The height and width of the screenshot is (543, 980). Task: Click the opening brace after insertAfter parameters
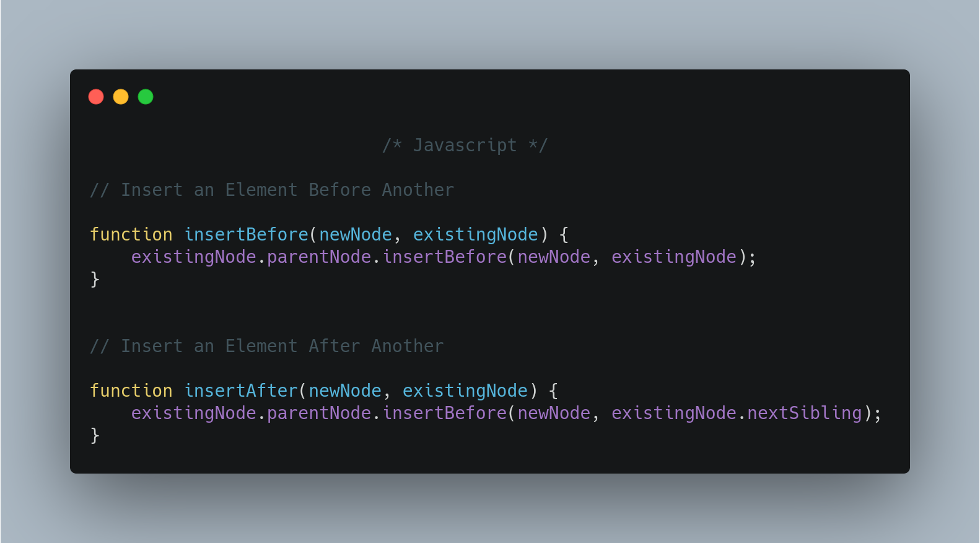click(554, 391)
